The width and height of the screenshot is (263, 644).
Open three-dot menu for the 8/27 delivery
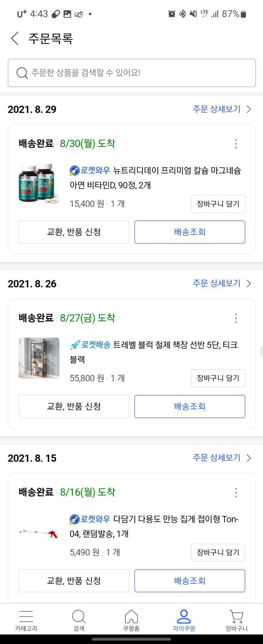pyautogui.click(x=236, y=318)
